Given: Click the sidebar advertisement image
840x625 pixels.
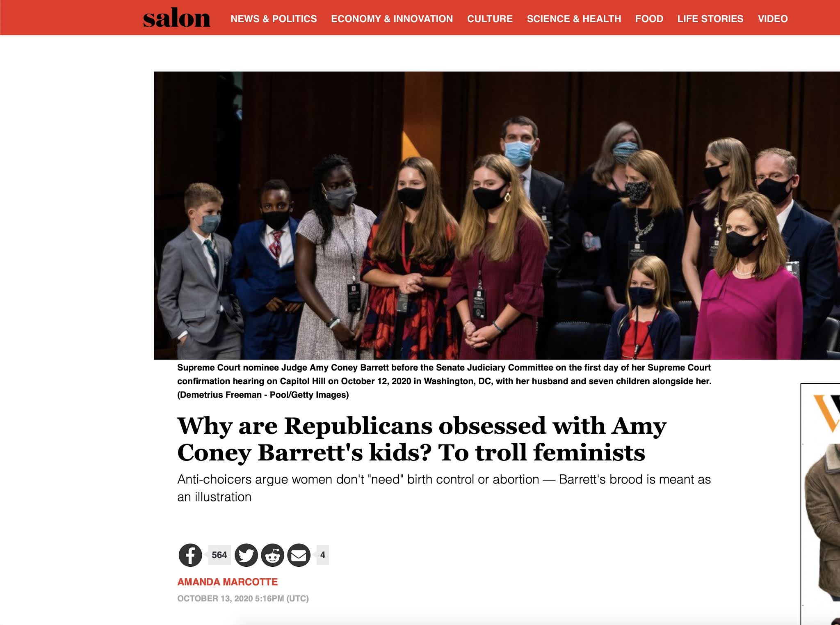Looking at the screenshot, I should pyautogui.click(x=820, y=504).
